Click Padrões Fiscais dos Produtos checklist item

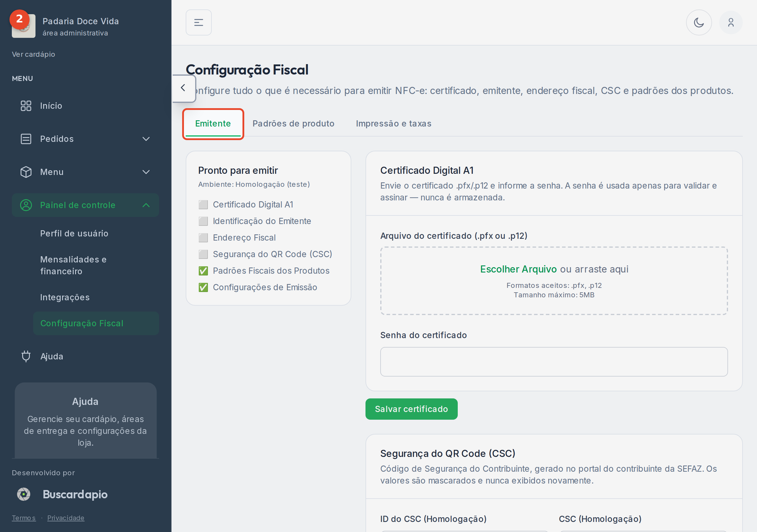point(264,271)
